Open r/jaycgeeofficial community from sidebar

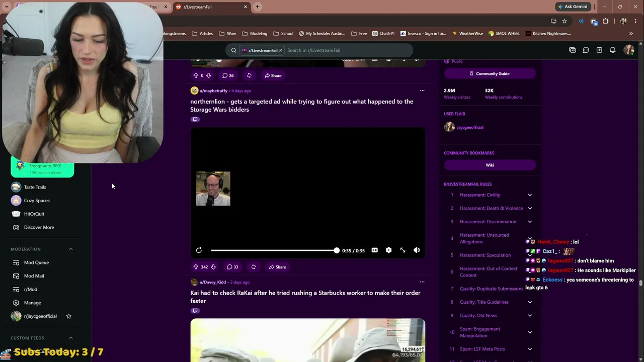point(40,316)
